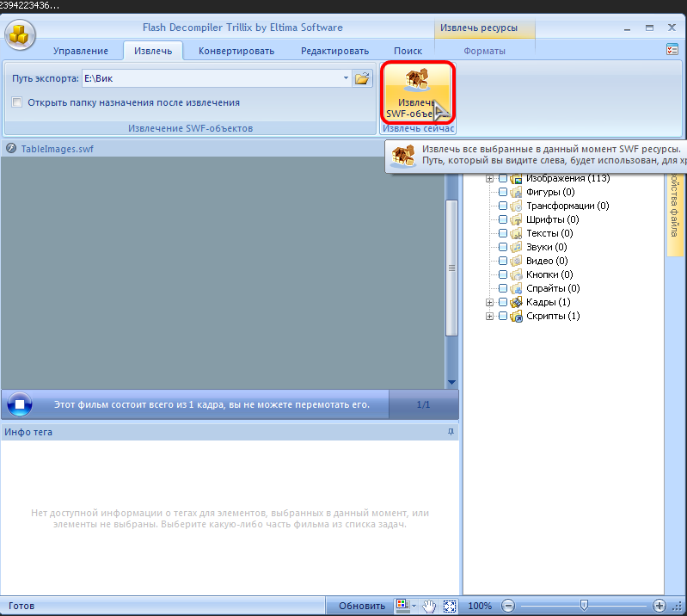
Task: Check the Кнопки (0) checkbox
Action: [503, 274]
